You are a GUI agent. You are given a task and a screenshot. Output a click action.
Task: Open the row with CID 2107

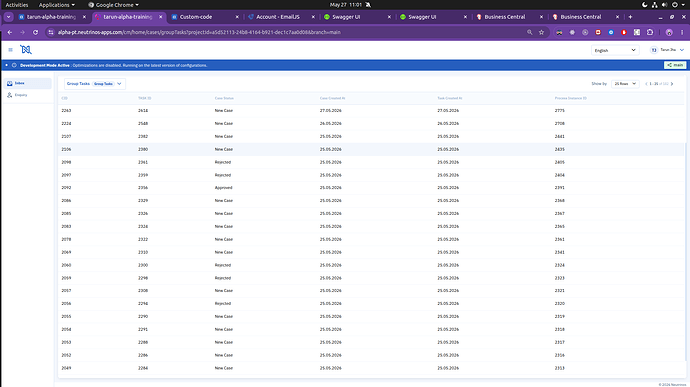(x=372, y=136)
